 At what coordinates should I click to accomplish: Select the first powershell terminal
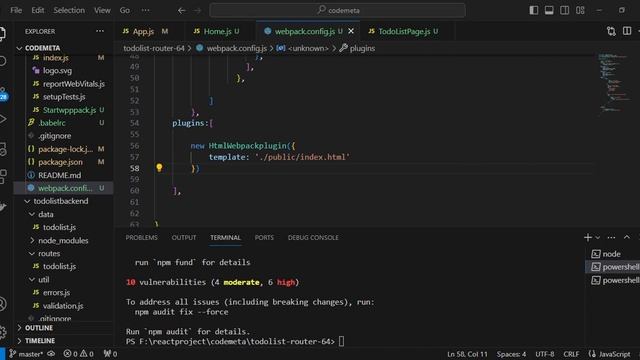tap(614, 267)
